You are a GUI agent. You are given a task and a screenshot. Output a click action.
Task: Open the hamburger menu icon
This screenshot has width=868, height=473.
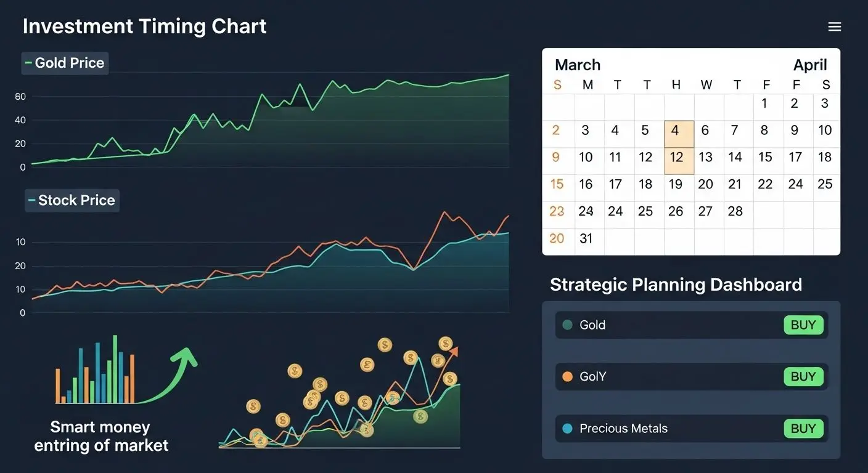834,26
